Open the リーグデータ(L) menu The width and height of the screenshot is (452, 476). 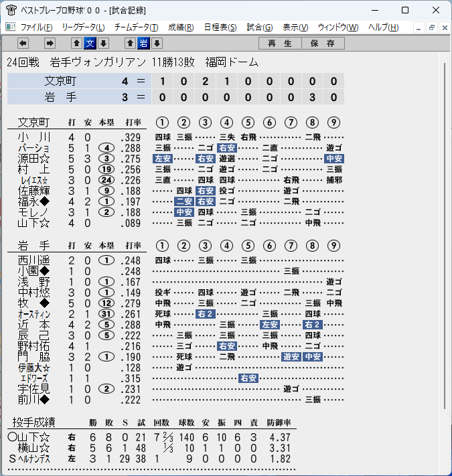click(x=84, y=27)
